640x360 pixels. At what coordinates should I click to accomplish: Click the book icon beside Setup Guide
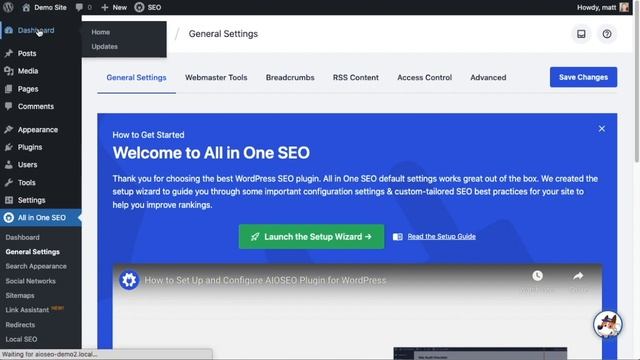tap(398, 237)
